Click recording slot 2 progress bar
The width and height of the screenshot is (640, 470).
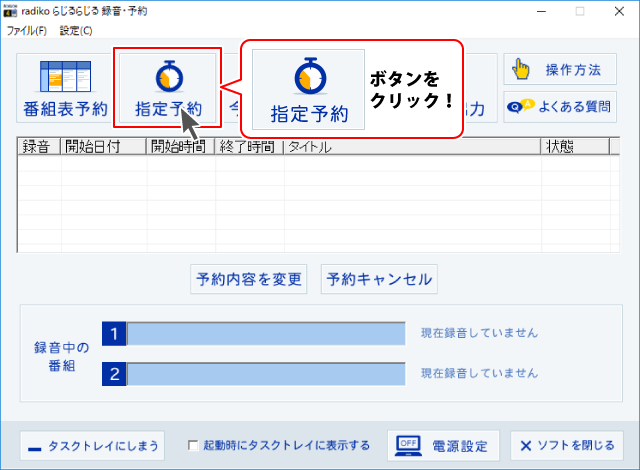[266, 374]
